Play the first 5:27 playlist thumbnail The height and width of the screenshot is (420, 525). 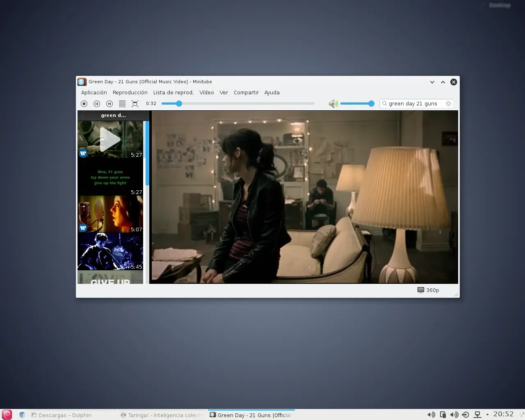tap(110, 139)
